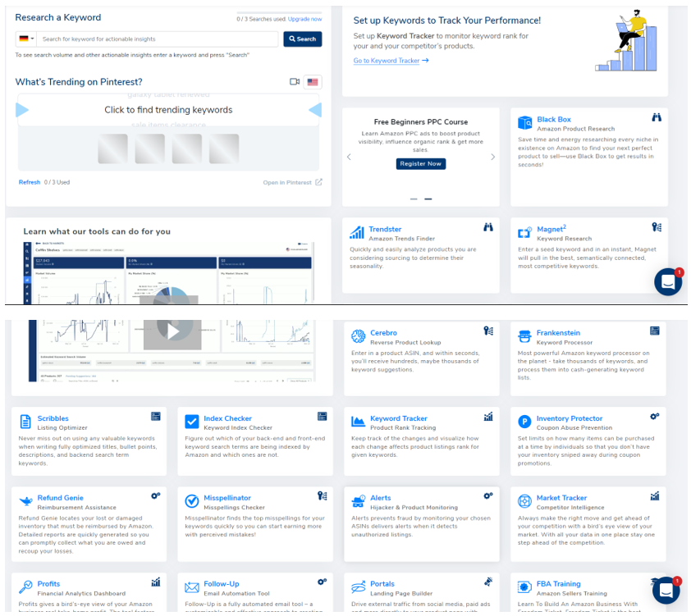This screenshot has height=616, width=691.
Task: Open the US flag marketplace selector for Pinterest trends
Action: tap(313, 82)
